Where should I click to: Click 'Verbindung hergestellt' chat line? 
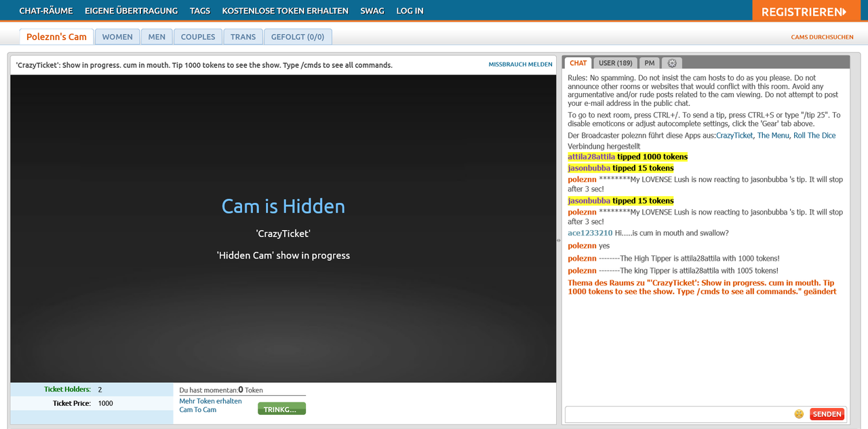pos(604,147)
